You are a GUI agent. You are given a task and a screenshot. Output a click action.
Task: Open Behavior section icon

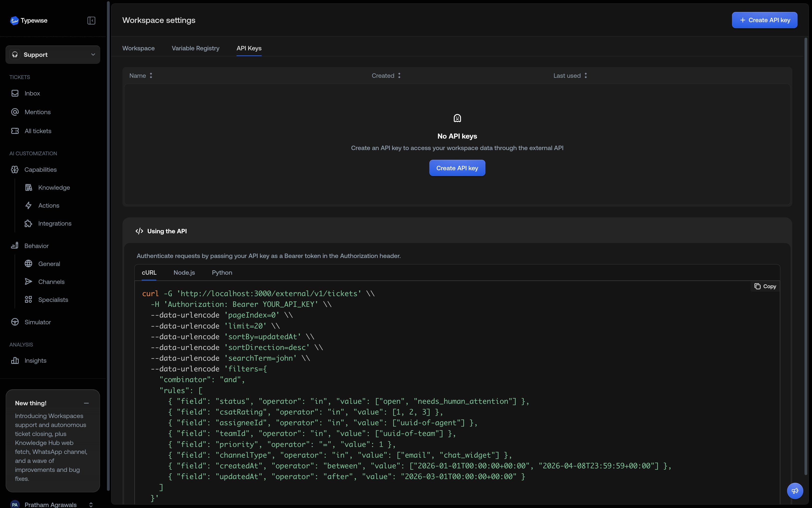click(15, 246)
